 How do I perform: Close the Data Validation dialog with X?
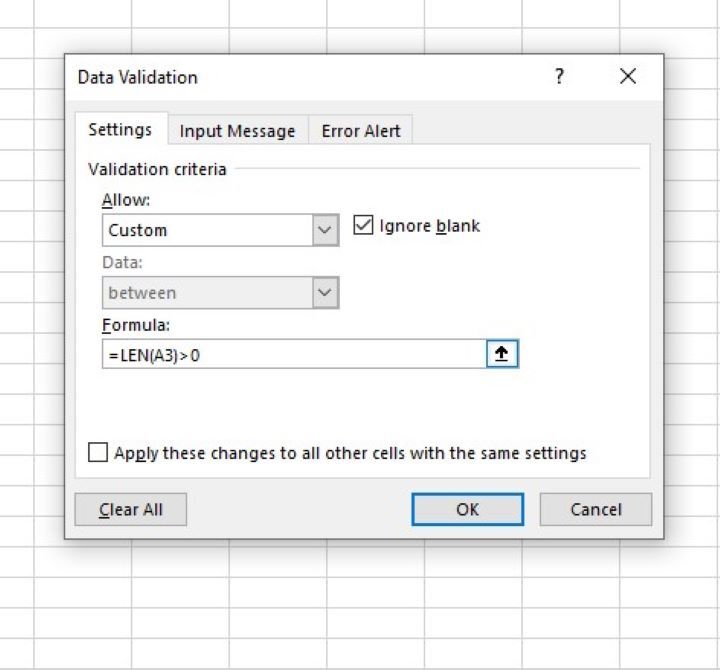(x=628, y=77)
